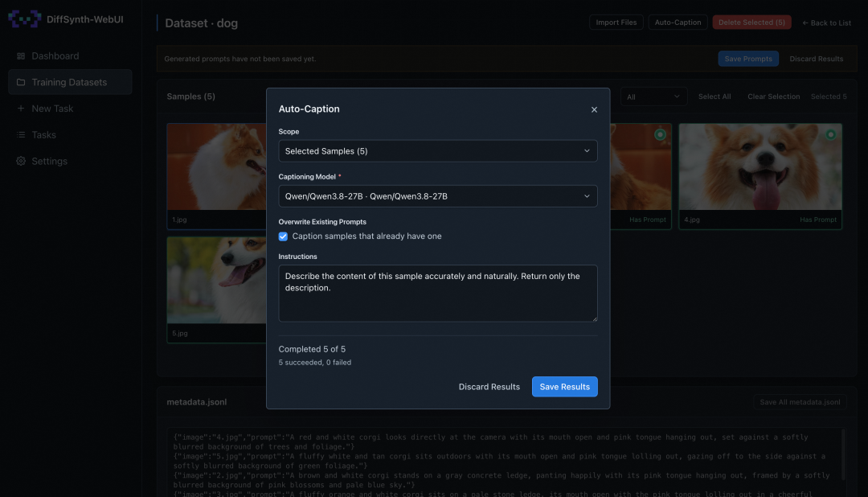Toggle selection circle on 4.jpg thumbnail
This screenshot has width=868, height=497.
tap(830, 134)
